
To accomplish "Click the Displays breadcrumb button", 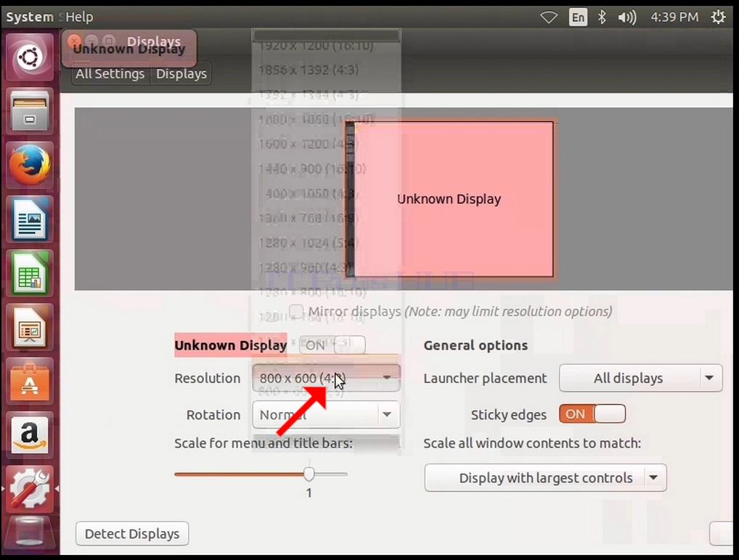I will click(181, 74).
